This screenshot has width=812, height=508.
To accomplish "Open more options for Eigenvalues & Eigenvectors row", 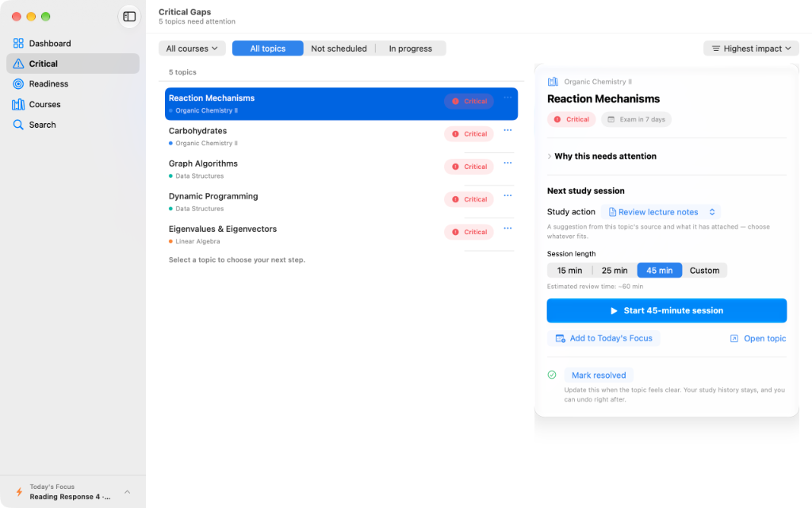I will coord(507,228).
